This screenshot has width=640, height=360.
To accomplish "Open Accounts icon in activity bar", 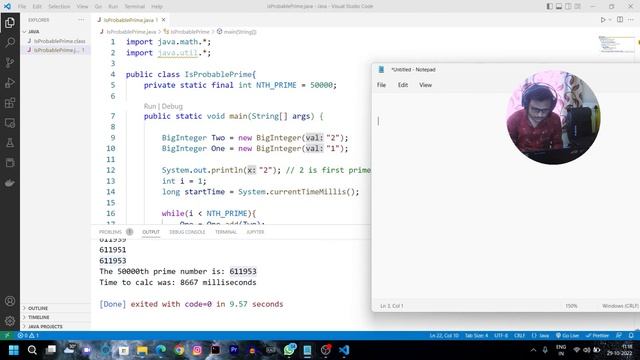I will coord(10,301).
